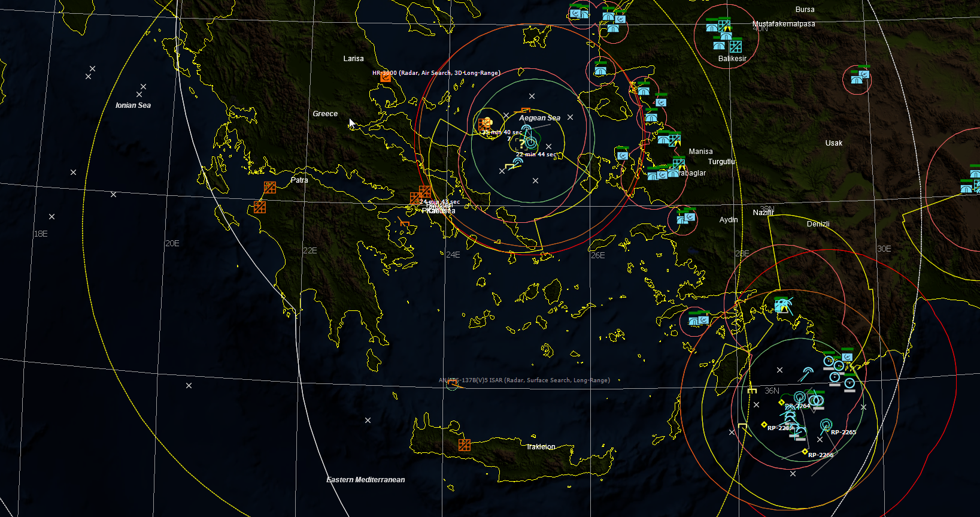Image resolution: width=980 pixels, height=517 pixels.
Task: Click the RP-2265 reference point label
Action: click(x=843, y=432)
